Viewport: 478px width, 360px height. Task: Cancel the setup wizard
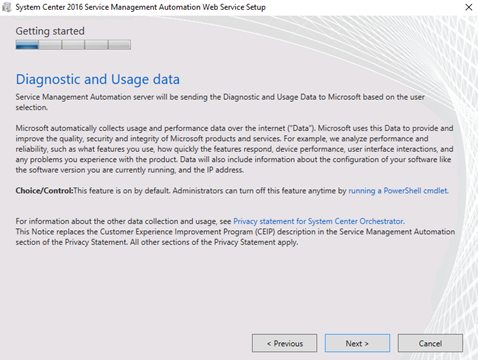pyautogui.click(x=430, y=343)
